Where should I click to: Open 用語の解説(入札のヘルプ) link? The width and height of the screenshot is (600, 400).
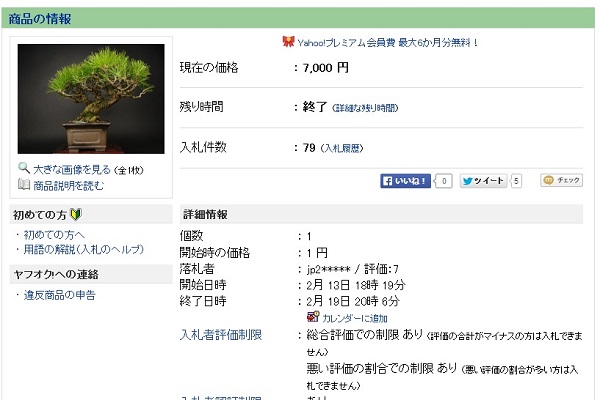click(x=84, y=250)
